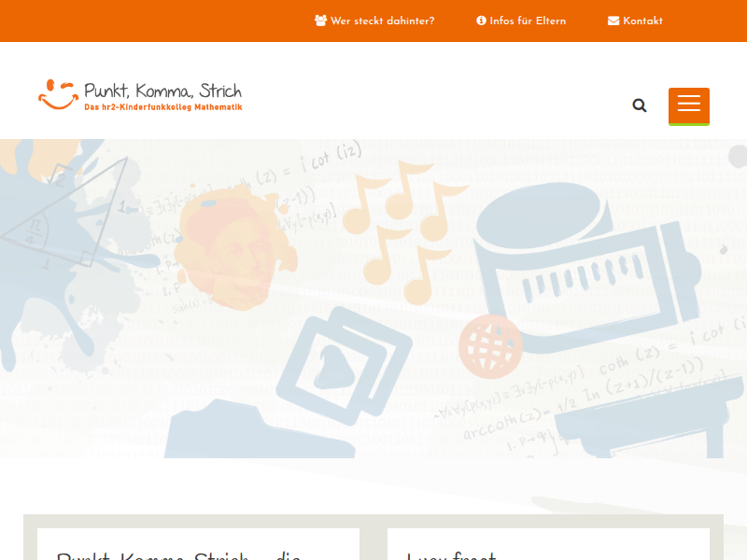Click the hr2-Kinderfunkkolleg Mathematik subtitle
747x560 pixels.
[x=163, y=107]
